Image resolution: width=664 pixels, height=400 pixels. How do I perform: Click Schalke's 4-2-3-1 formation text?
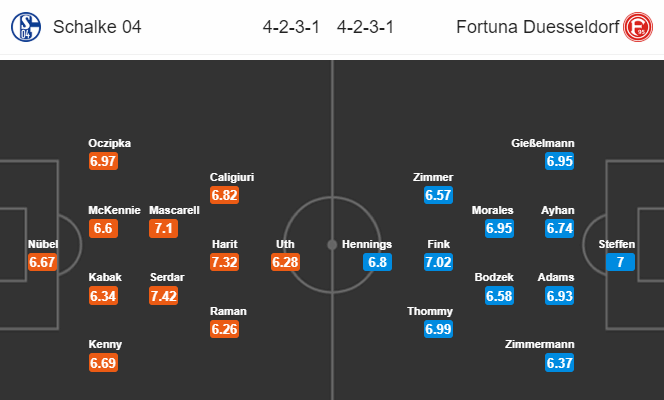click(x=291, y=27)
